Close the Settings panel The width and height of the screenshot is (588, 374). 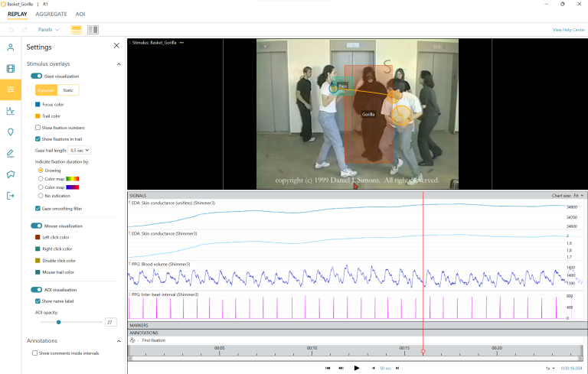116,46
